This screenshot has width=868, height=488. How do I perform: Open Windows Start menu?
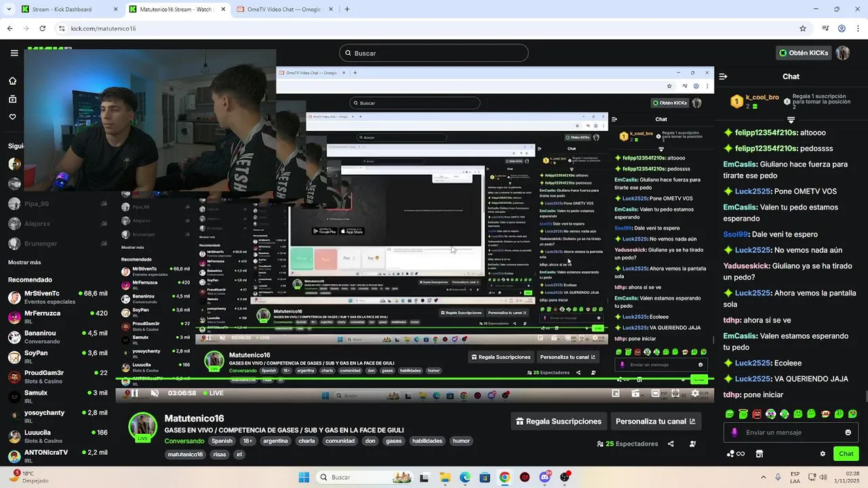304,477
